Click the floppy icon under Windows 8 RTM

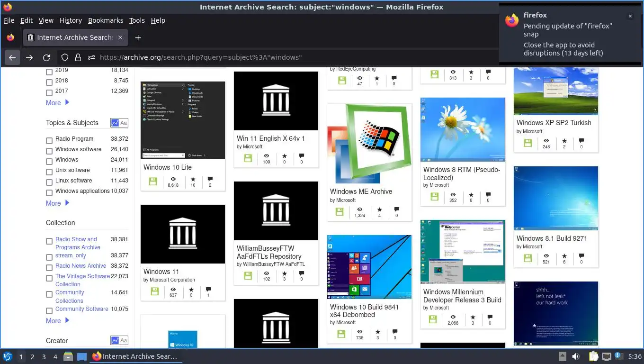click(434, 197)
